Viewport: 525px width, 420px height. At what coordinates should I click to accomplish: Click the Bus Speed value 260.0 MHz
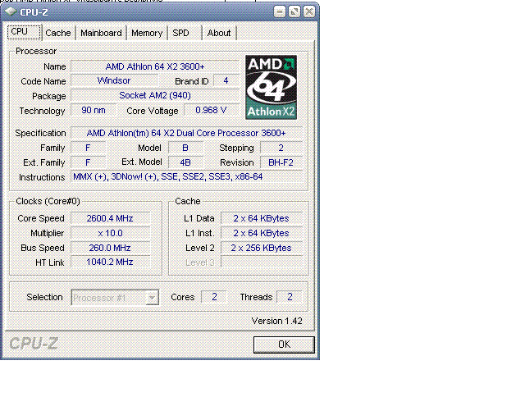coord(110,248)
